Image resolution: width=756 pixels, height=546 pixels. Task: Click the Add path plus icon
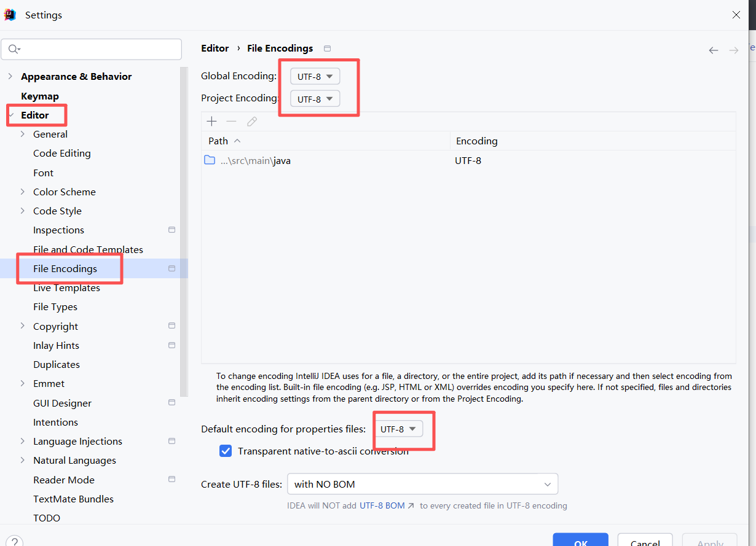click(211, 122)
